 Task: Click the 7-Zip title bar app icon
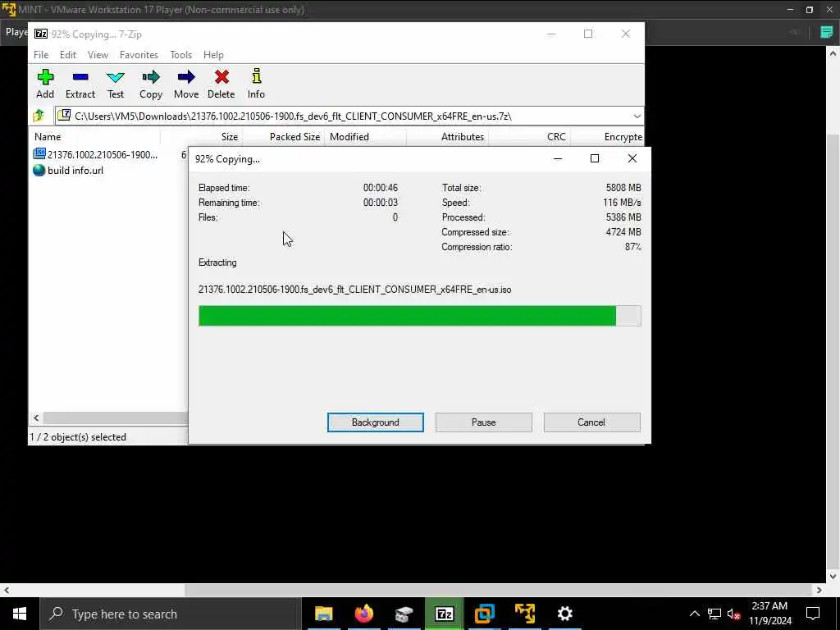coord(41,34)
